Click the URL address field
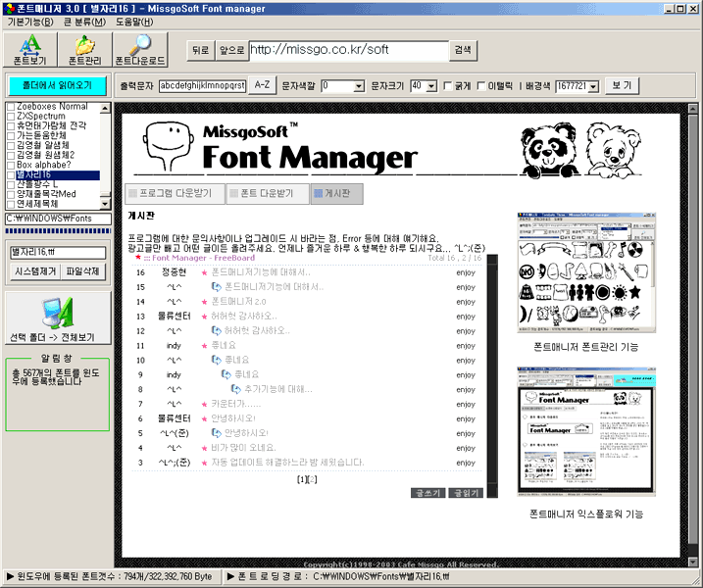703x588 pixels. 348,50
